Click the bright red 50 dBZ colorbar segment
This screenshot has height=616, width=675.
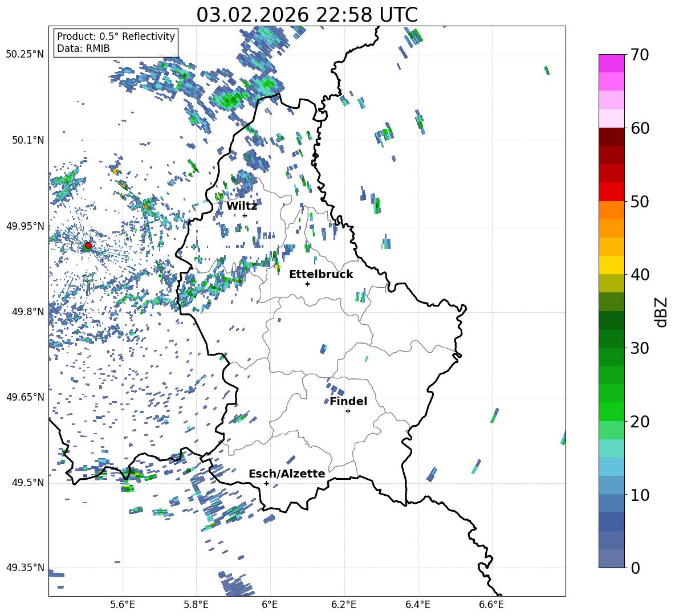[x=611, y=192]
